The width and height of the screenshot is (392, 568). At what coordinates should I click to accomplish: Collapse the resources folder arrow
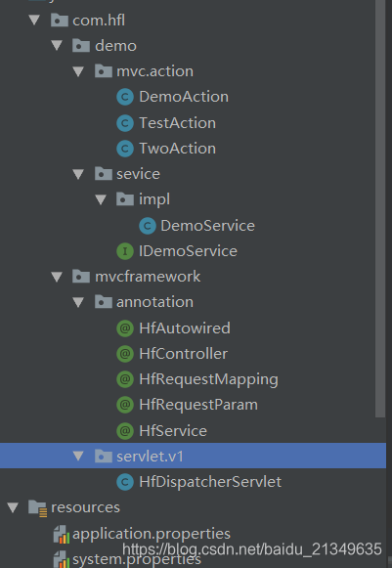tap(13, 507)
